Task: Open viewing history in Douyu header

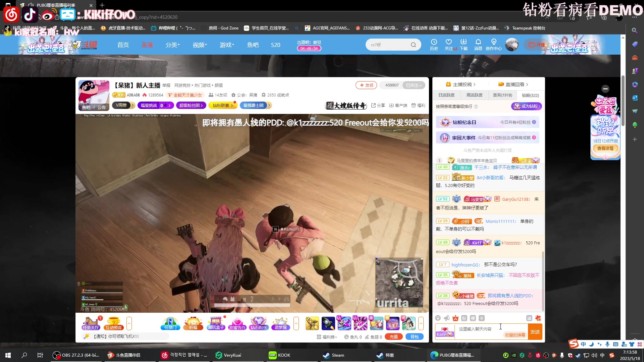Action: [434, 45]
